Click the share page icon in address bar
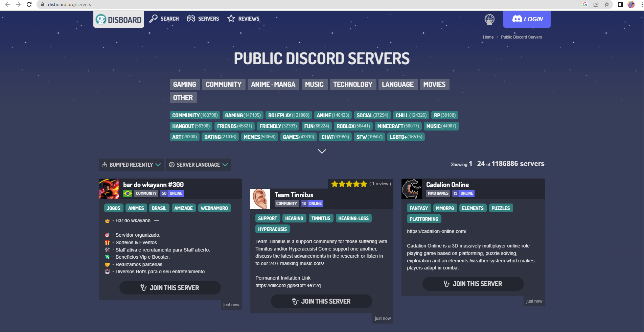 click(x=596, y=4)
